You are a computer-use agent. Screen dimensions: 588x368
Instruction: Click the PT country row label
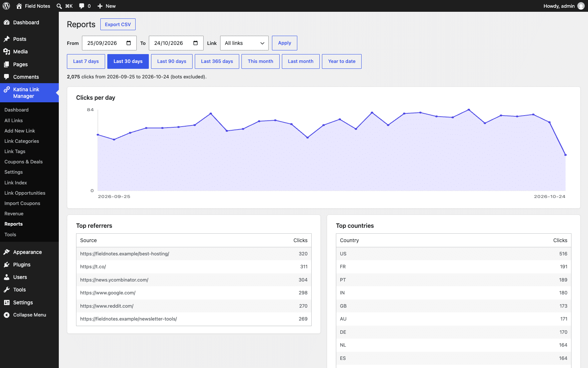click(x=343, y=280)
